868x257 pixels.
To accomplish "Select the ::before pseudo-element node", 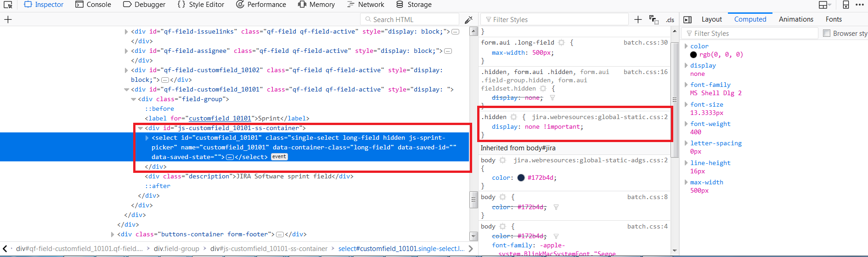I will [x=159, y=109].
